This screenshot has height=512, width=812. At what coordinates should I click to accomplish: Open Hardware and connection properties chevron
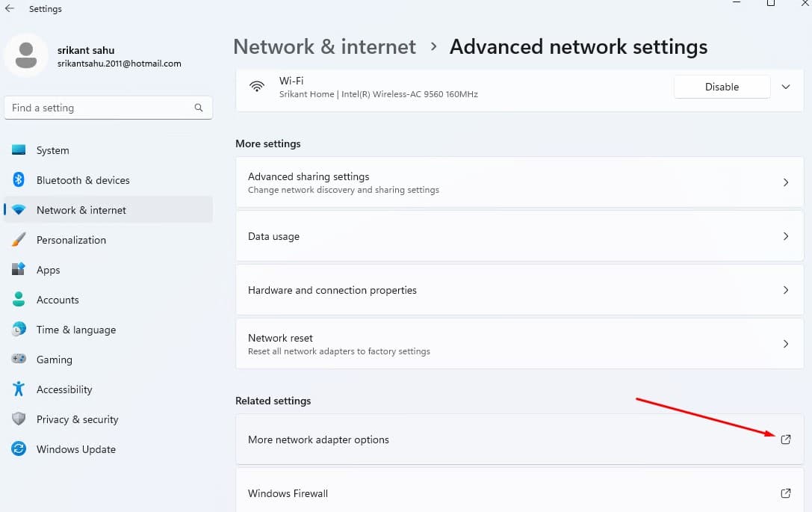[786, 290]
